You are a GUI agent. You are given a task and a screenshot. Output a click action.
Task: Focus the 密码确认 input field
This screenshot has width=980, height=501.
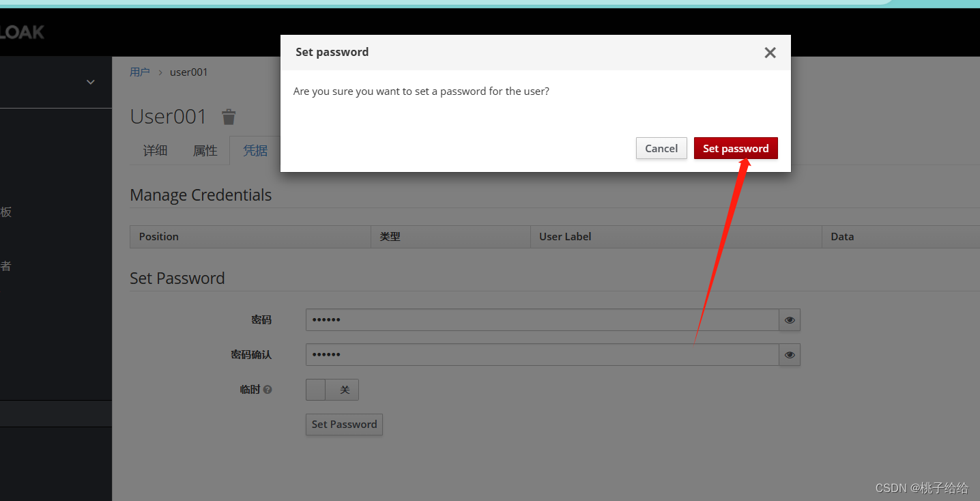pyautogui.click(x=543, y=354)
